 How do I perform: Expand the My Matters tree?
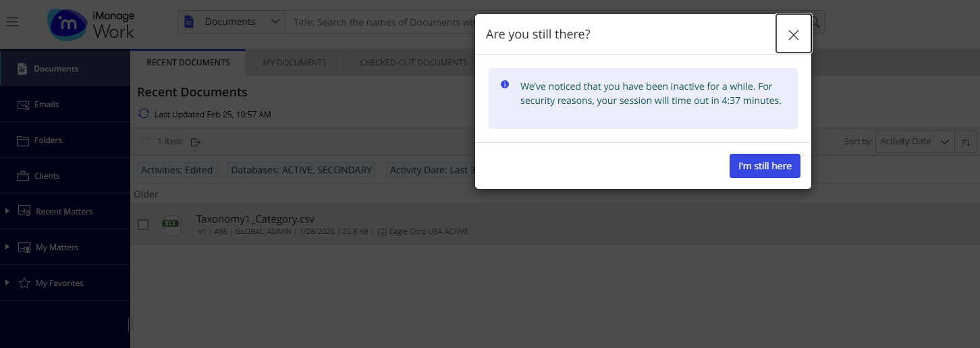tap(7, 247)
